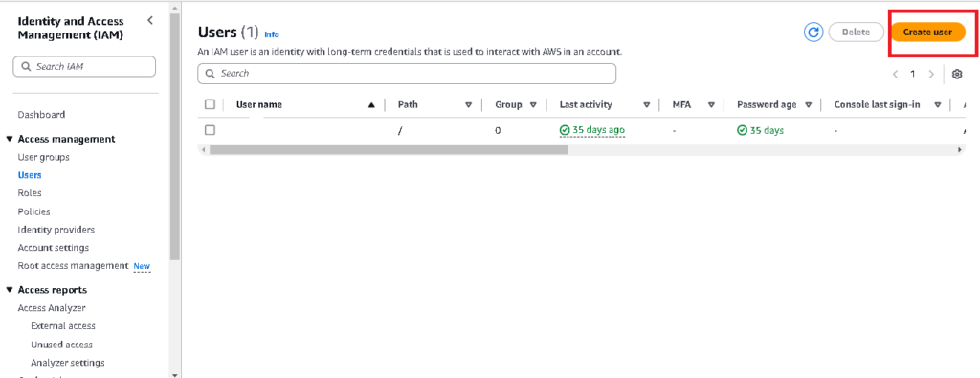
Task: Click the sidebar vertical scrollbar
Action: pos(174,138)
